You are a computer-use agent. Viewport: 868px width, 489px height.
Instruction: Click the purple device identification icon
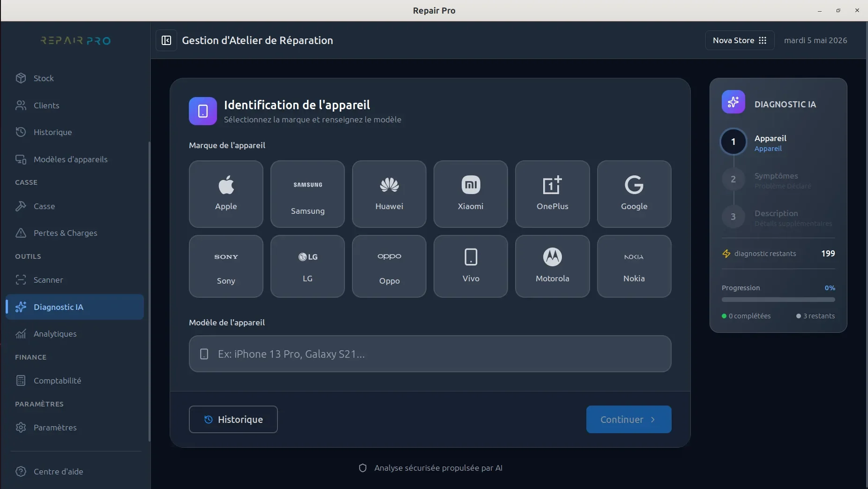coord(203,111)
